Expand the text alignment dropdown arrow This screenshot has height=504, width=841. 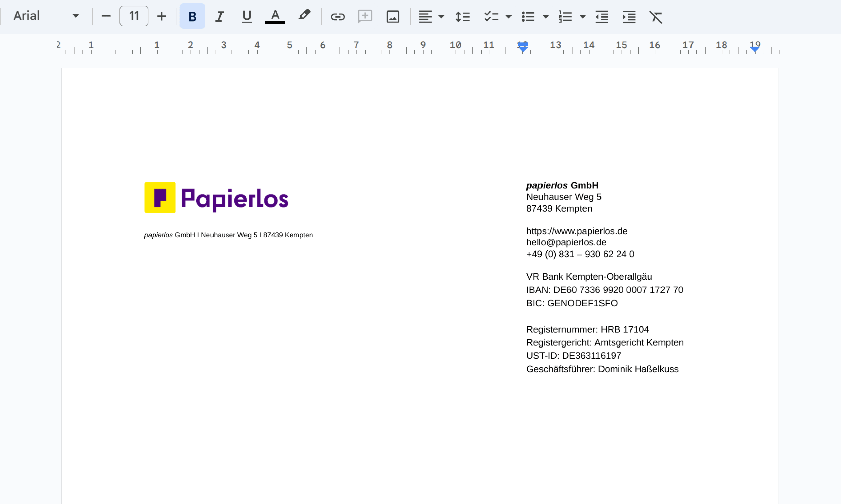pyautogui.click(x=441, y=16)
